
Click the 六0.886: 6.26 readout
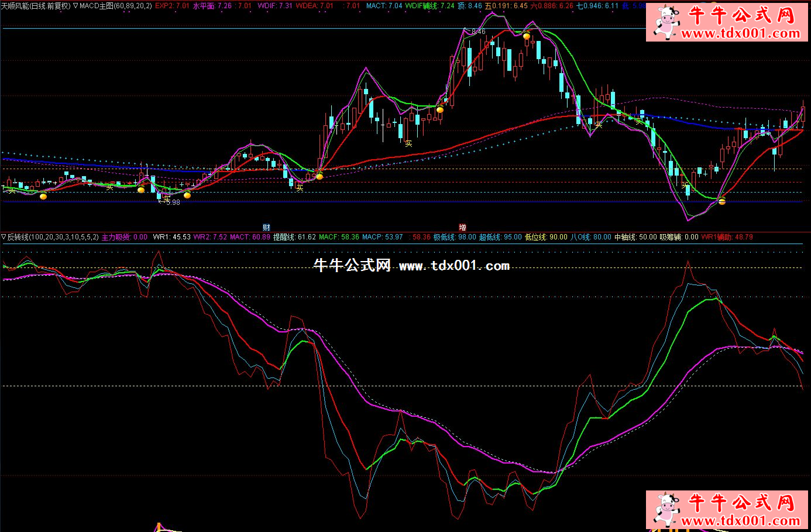coord(552,5)
